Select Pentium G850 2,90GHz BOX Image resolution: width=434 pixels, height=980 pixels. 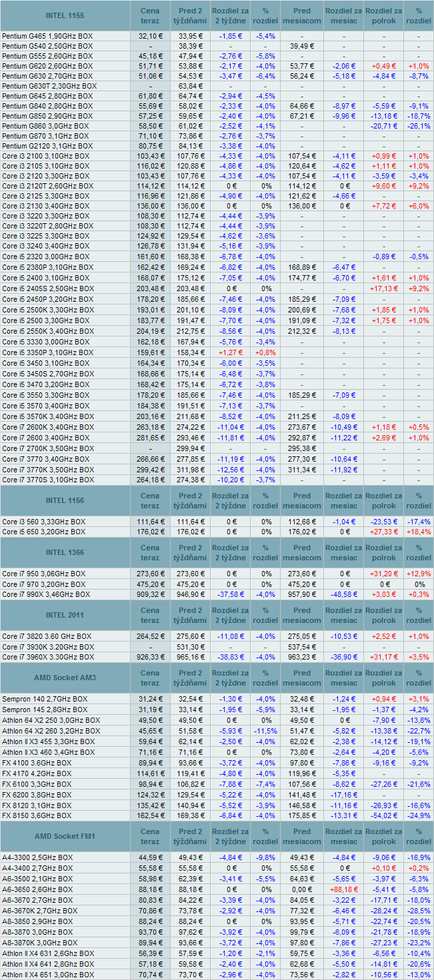(x=47, y=117)
